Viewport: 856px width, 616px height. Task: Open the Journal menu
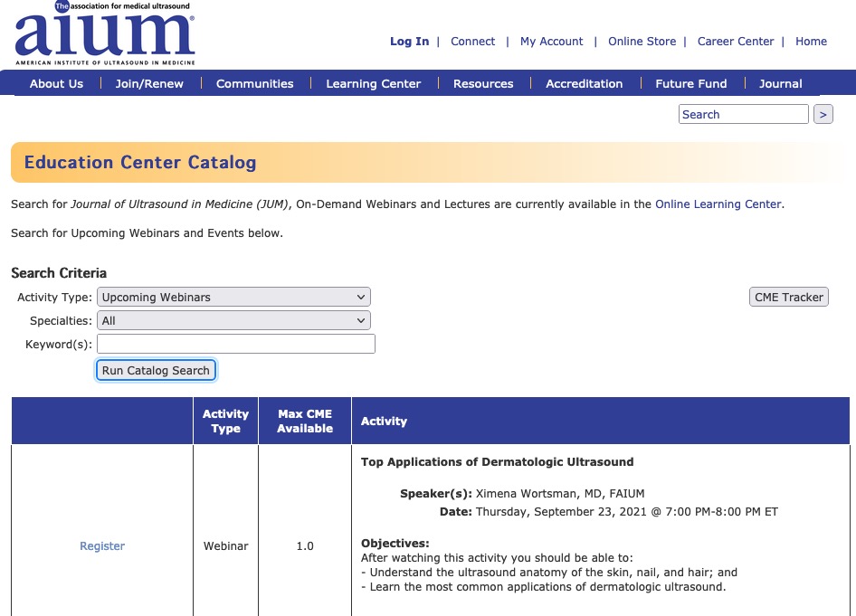point(781,83)
